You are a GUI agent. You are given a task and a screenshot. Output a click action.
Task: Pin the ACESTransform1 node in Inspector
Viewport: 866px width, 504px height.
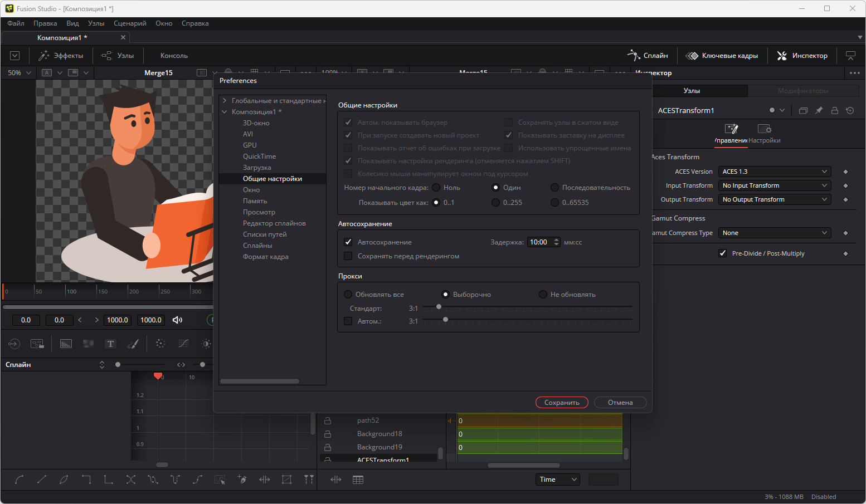819,110
